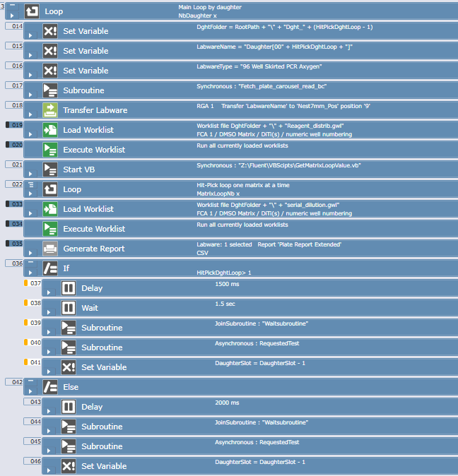
Task: Click the Else condition icon on line 042
Action: click(x=50, y=387)
